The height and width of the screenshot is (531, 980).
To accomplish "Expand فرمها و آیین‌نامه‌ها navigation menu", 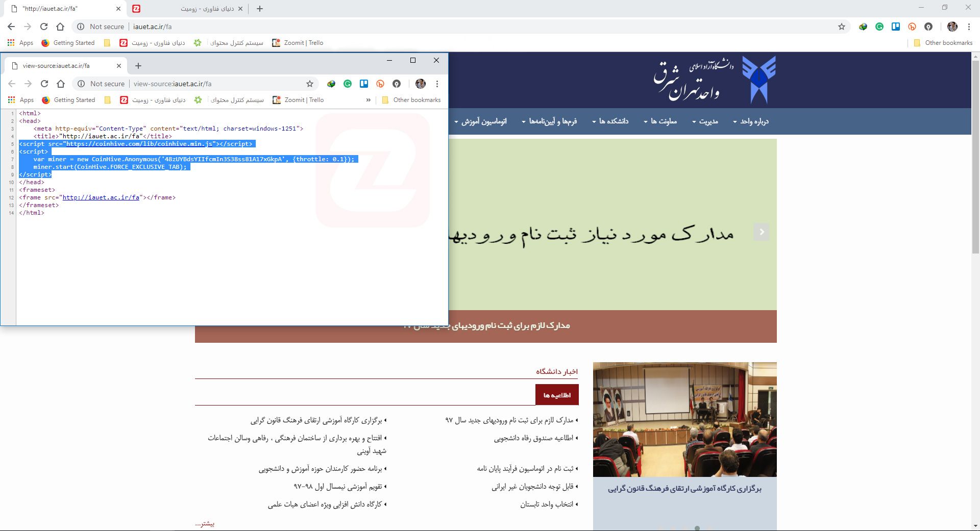I will 549,121.
